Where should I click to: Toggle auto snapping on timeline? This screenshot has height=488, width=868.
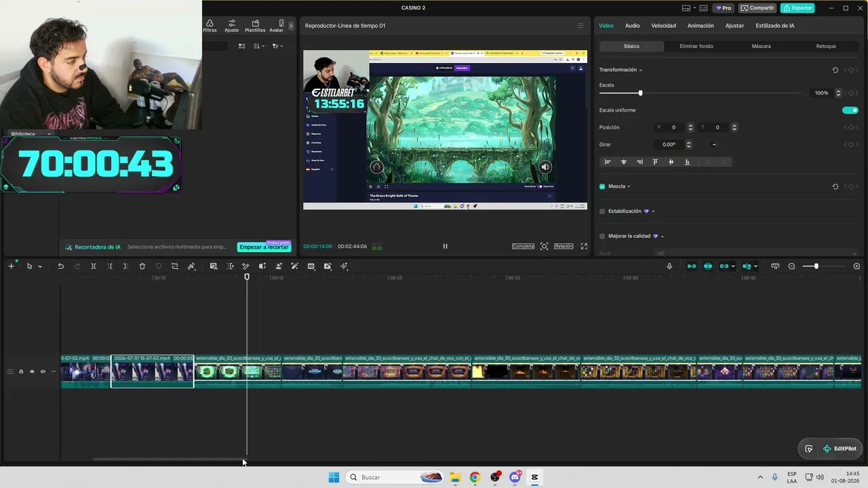coord(708,266)
